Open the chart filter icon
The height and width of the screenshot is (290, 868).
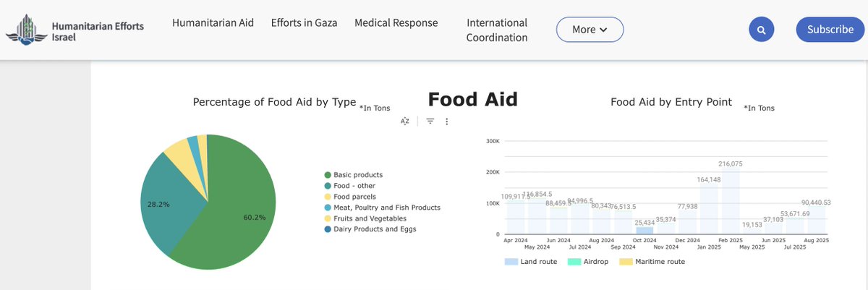(430, 121)
